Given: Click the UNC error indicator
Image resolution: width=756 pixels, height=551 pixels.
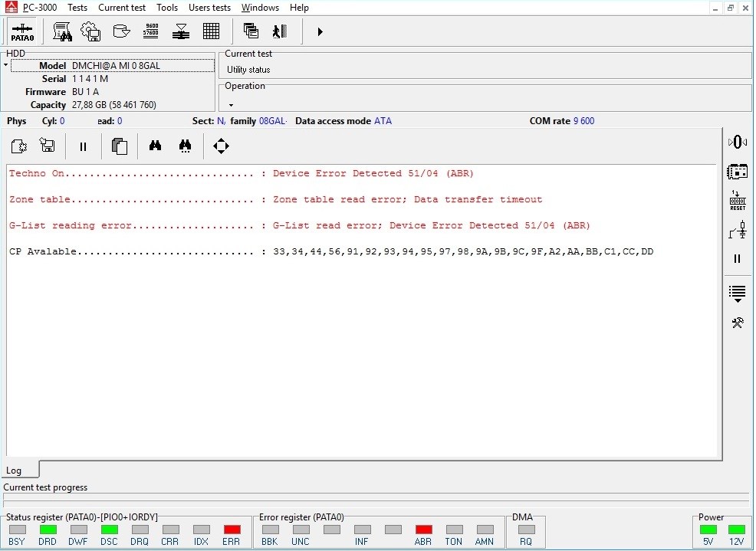Looking at the screenshot, I should click(301, 530).
